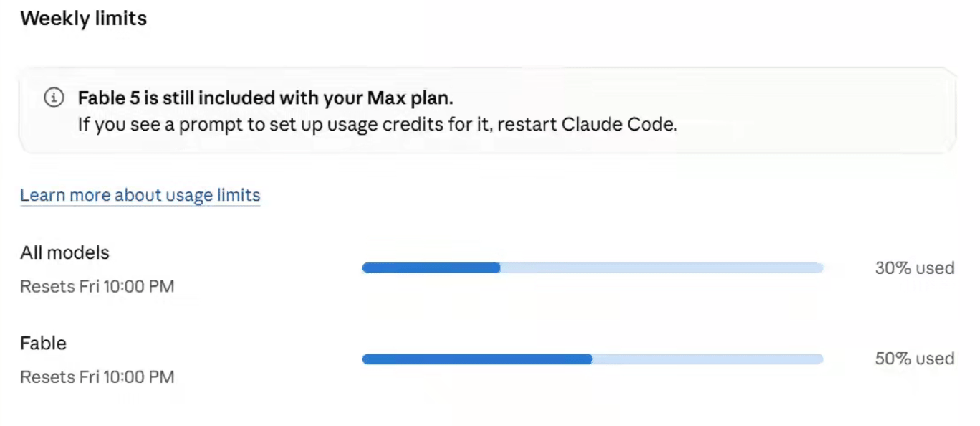The width and height of the screenshot is (980, 426).
Task: Click the filled portion of All models bar
Action: (431, 268)
